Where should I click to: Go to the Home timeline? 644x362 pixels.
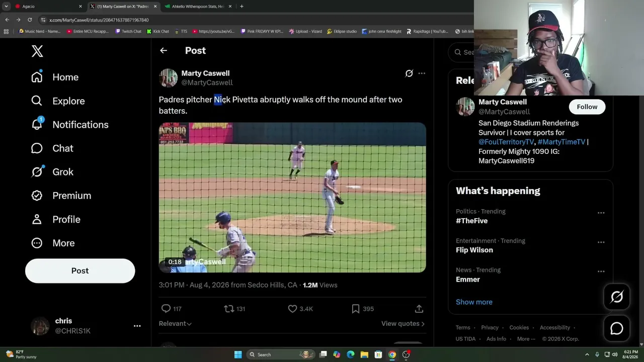55,77
